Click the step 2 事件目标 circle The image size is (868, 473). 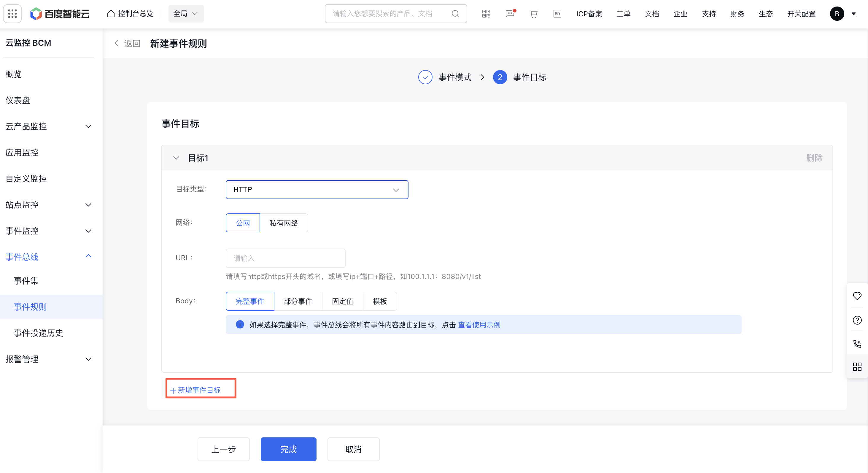pos(500,77)
